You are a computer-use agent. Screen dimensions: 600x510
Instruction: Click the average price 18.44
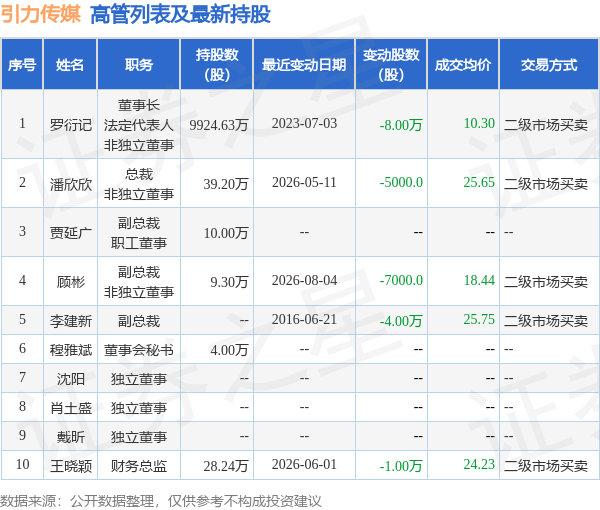479,280
